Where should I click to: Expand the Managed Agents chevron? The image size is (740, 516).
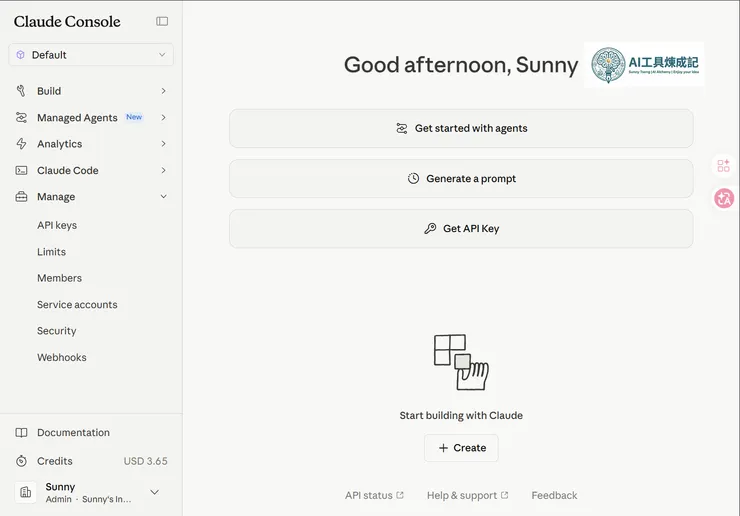[163, 118]
